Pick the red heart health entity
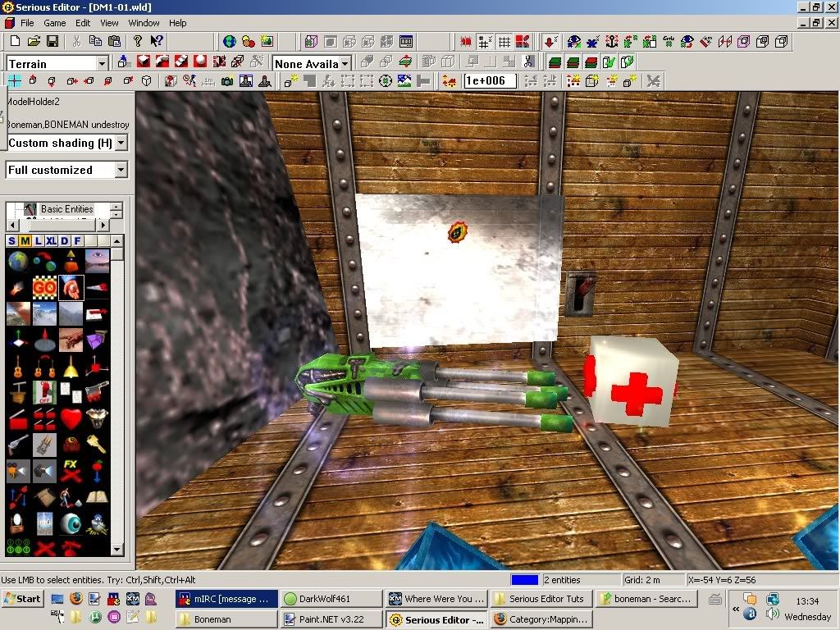Image resolution: width=840 pixels, height=630 pixels. click(71, 418)
